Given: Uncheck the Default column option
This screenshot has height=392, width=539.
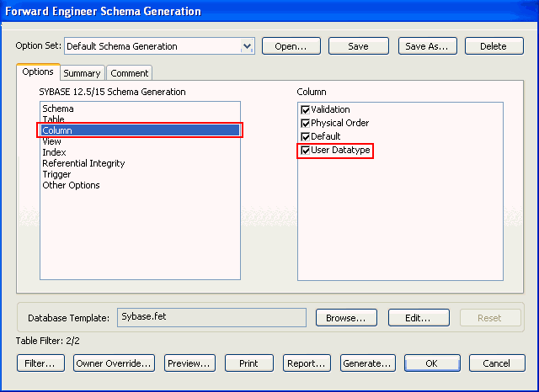Looking at the screenshot, I should pyautogui.click(x=306, y=136).
